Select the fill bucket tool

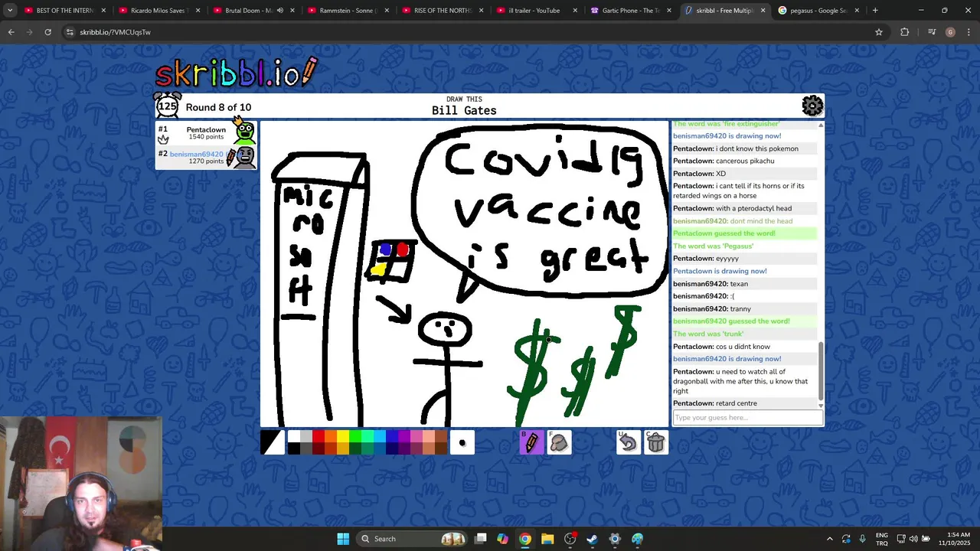coord(559,442)
